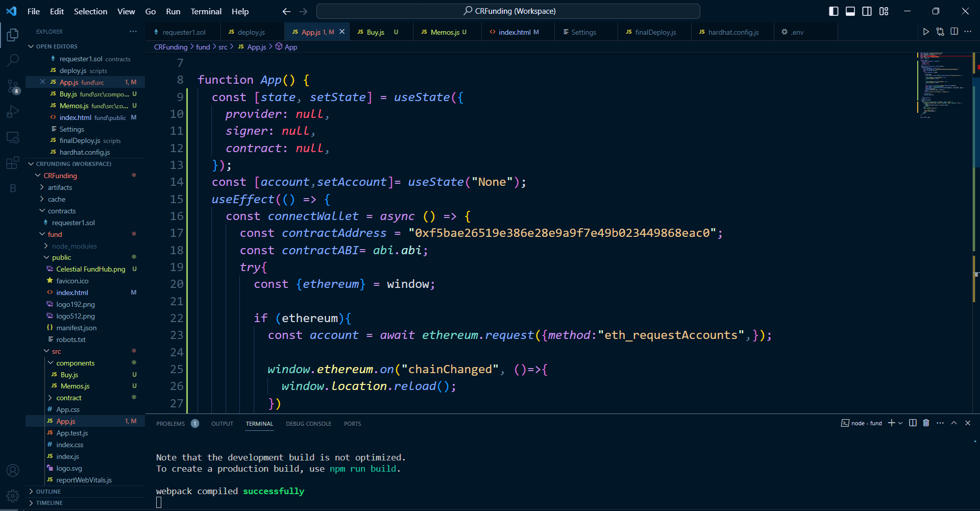Go back with the navigation arrow
980x511 pixels.
pos(286,11)
